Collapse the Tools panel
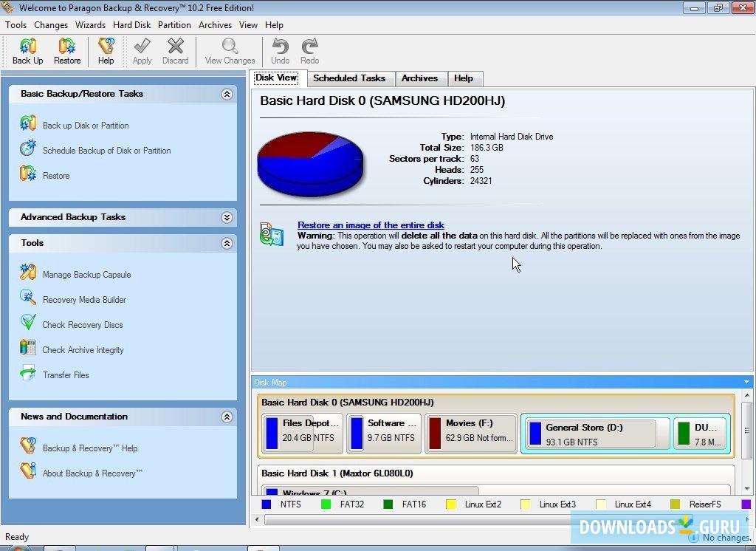 [227, 243]
